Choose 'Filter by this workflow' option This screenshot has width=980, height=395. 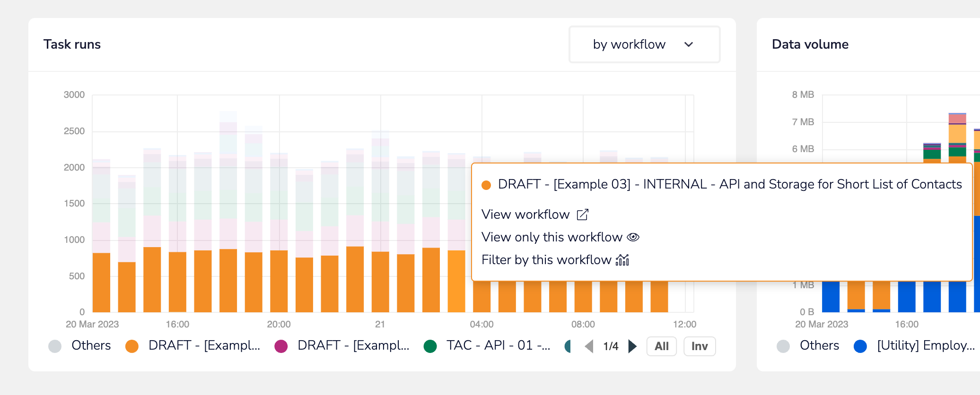click(546, 260)
